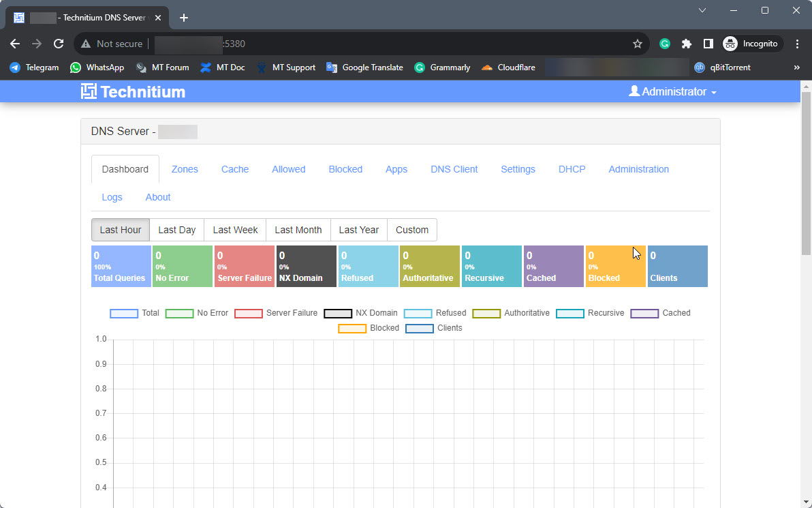Image resolution: width=812 pixels, height=508 pixels.
Task: Open the DHCP tab
Action: coord(572,170)
